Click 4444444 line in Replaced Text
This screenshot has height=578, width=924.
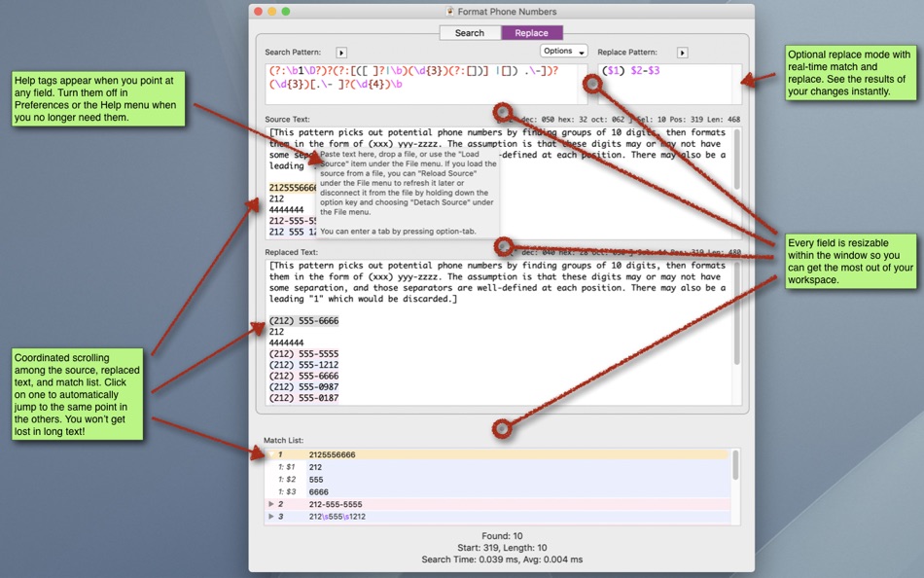tap(286, 343)
